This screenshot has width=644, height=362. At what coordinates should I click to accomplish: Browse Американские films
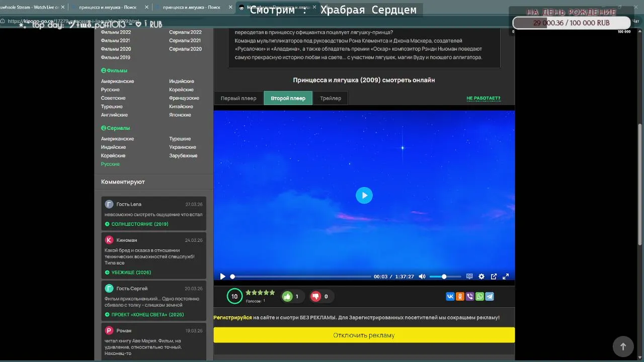pos(117,81)
